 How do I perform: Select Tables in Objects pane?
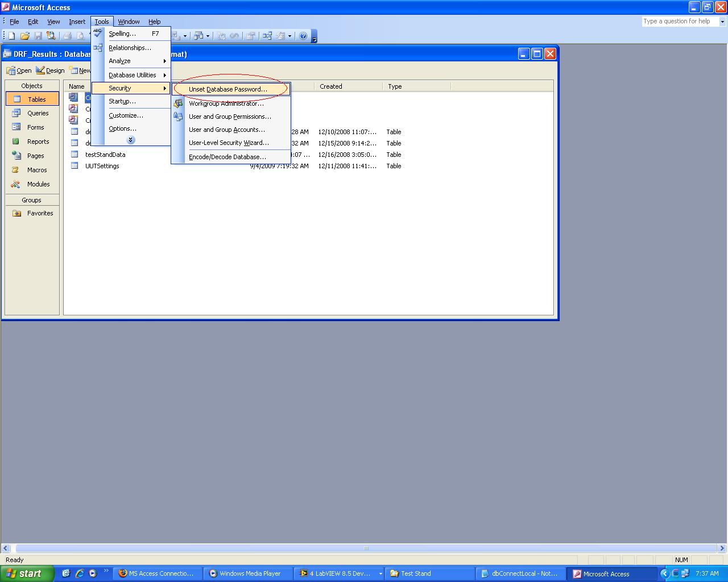coord(32,99)
